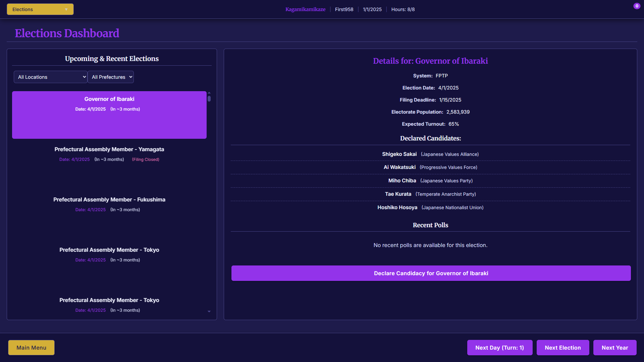Click scroll down arrow in elections list
644x362 pixels.
click(x=209, y=311)
